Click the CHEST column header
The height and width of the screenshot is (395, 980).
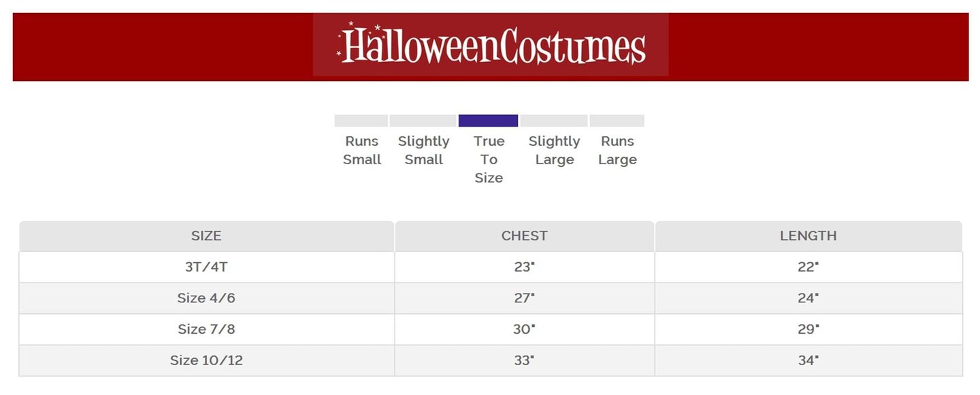click(524, 236)
